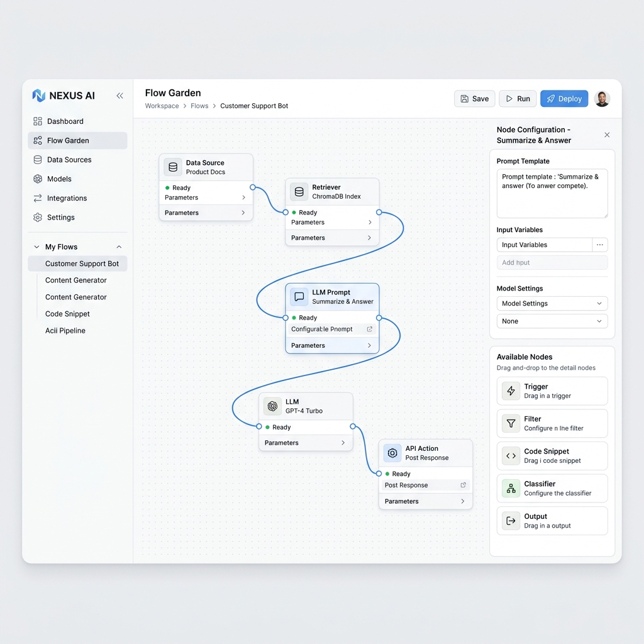Click the Data Source database icon
Screen dimensions: 644x644
click(173, 167)
